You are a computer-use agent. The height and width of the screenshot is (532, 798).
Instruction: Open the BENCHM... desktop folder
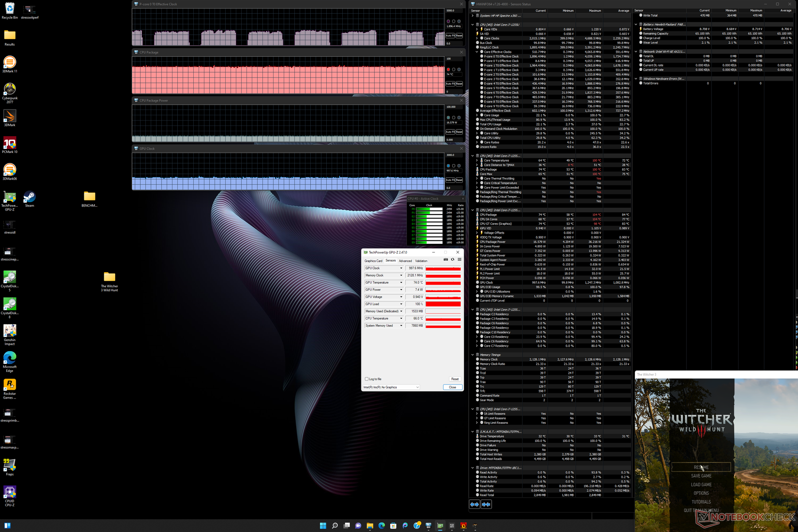click(90, 199)
